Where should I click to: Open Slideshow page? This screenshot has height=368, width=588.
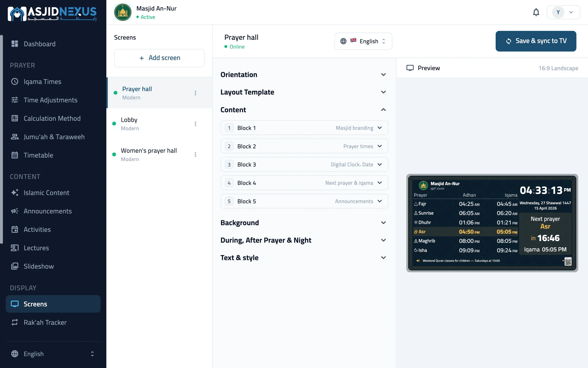53,266
